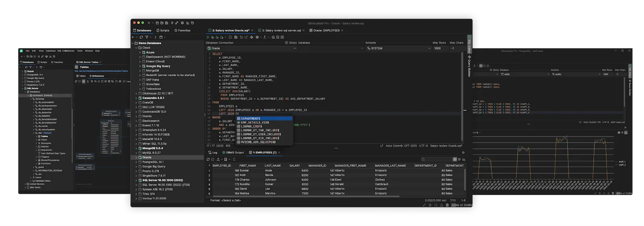Click the save script icon in editor toolbar
This screenshot has width=644, height=226.
point(236,37)
